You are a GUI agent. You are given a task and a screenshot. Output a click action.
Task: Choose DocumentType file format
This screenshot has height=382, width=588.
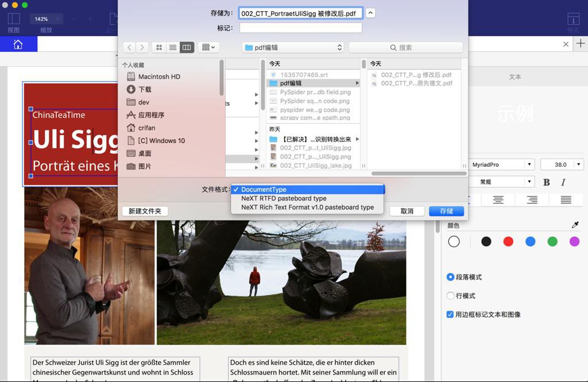click(x=308, y=190)
